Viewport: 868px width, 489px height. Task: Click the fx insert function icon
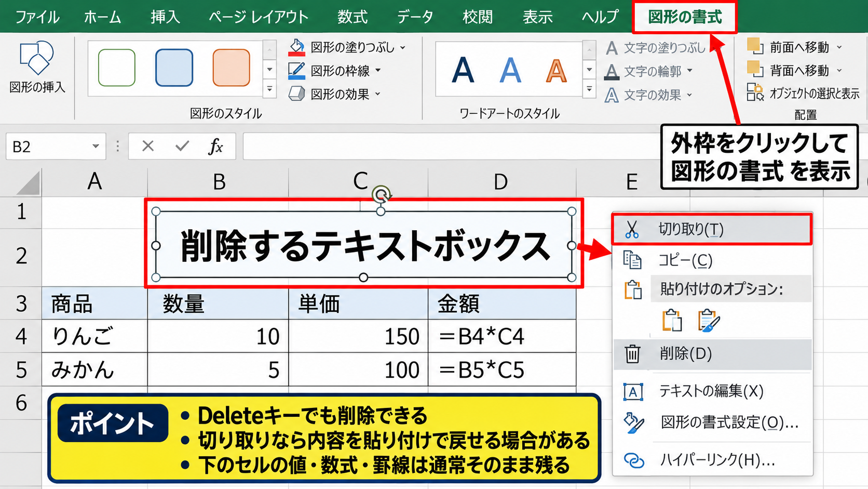[x=216, y=147]
